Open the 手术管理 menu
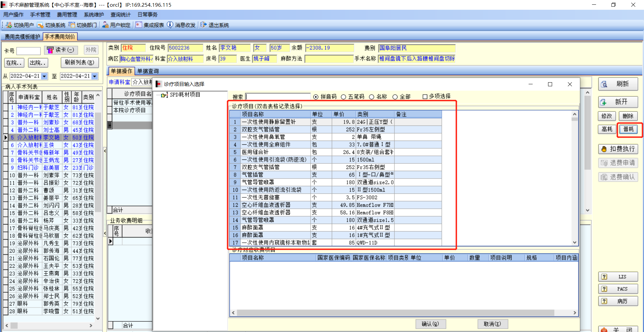 [40, 15]
